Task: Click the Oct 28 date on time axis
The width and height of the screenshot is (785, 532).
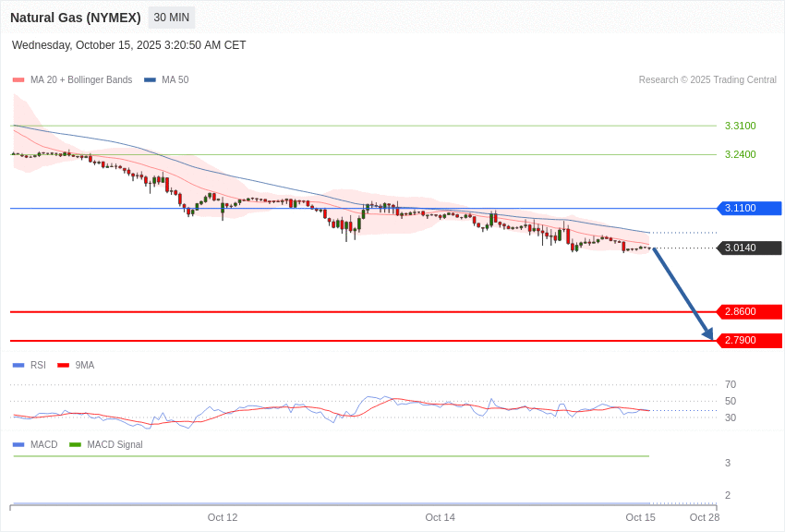Action: coord(704,517)
